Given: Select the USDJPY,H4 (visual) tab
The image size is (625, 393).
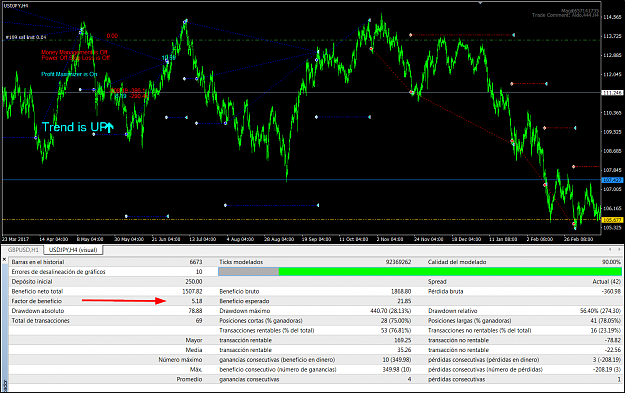Looking at the screenshot, I should (x=73, y=250).
